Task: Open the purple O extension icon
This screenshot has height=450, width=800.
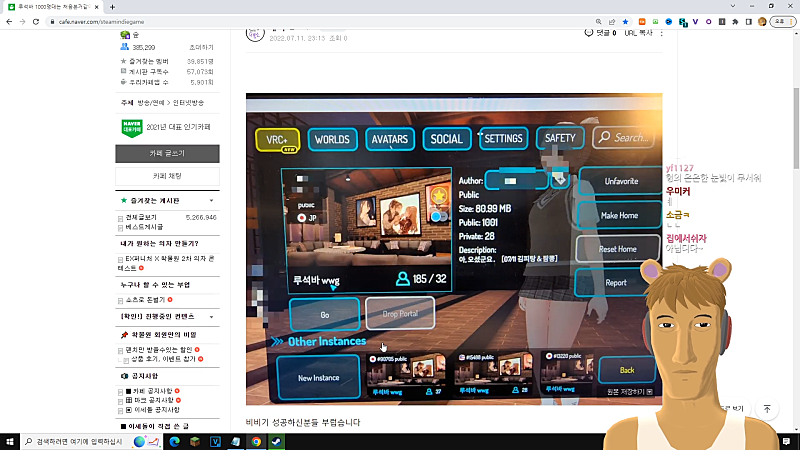Action: [709, 22]
